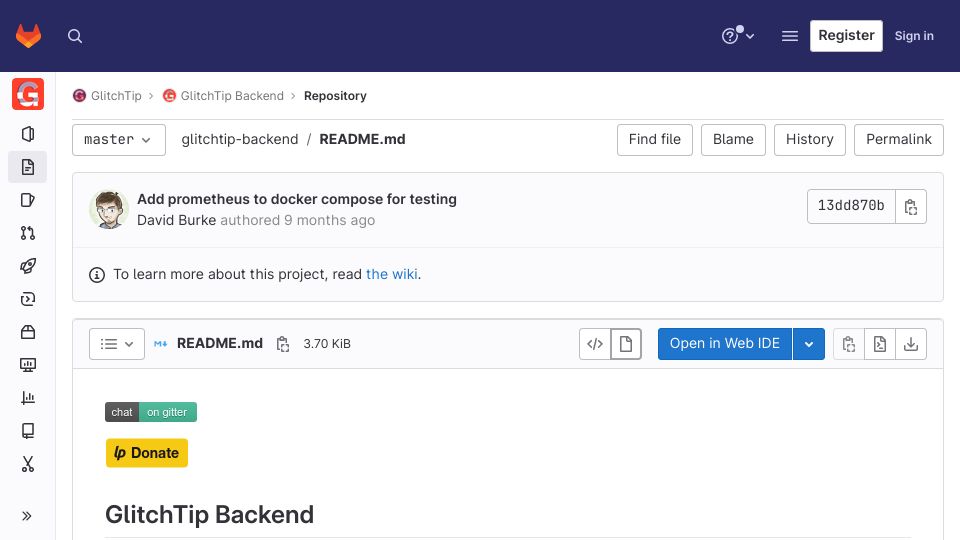Click the History button

pyautogui.click(x=809, y=140)
